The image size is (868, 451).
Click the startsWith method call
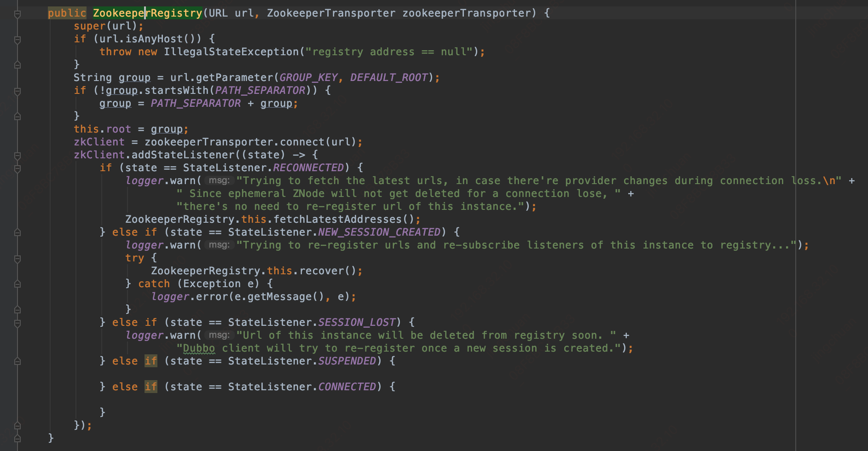coord(177,91)
